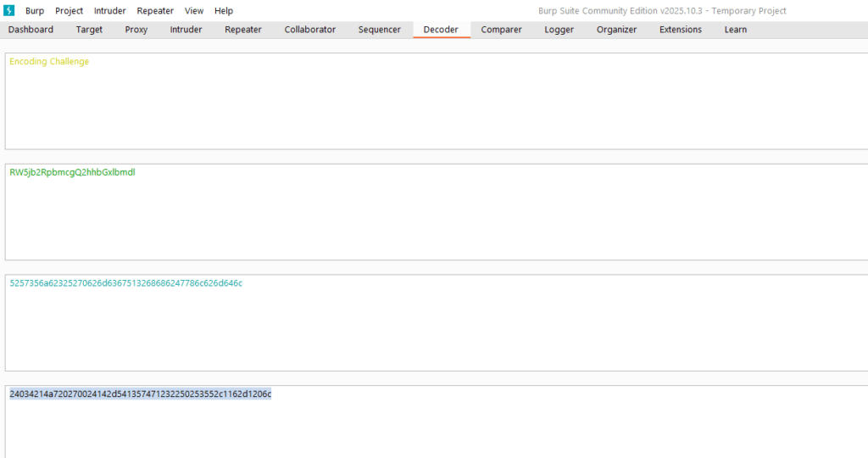Switch to the Organizer tab
868x458 pixels.
click(617, 30)
